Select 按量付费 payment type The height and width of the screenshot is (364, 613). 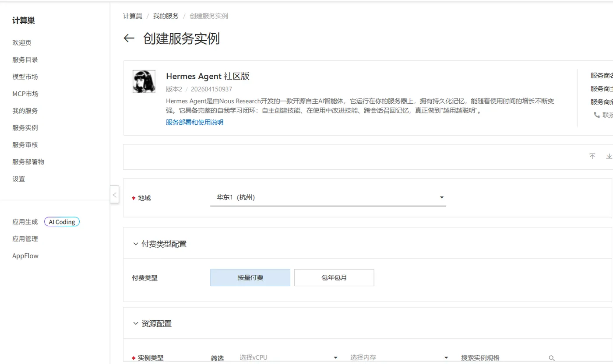click(250, 278)
